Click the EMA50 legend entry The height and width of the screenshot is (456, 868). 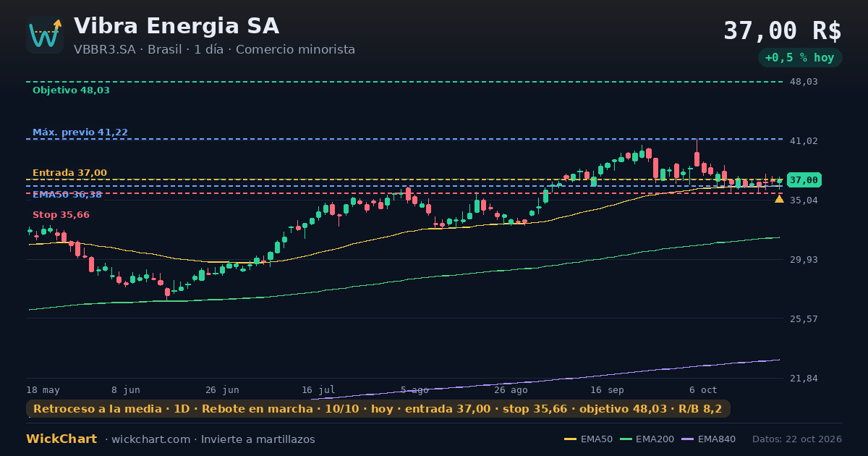click(x=588, y=439)
